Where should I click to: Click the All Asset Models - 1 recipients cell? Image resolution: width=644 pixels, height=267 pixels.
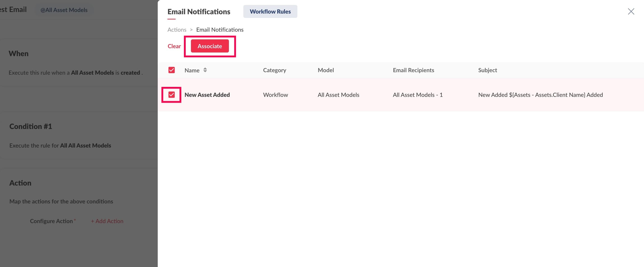pyautogui.click(x=418, y=95)
